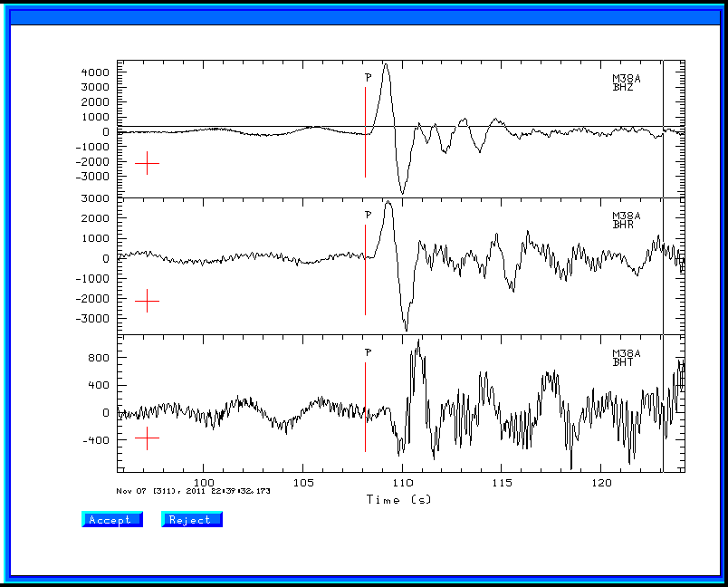Select the red crosshair in the BHZ panel
This screenshot has width=728, height=587.
click(148, 163)
